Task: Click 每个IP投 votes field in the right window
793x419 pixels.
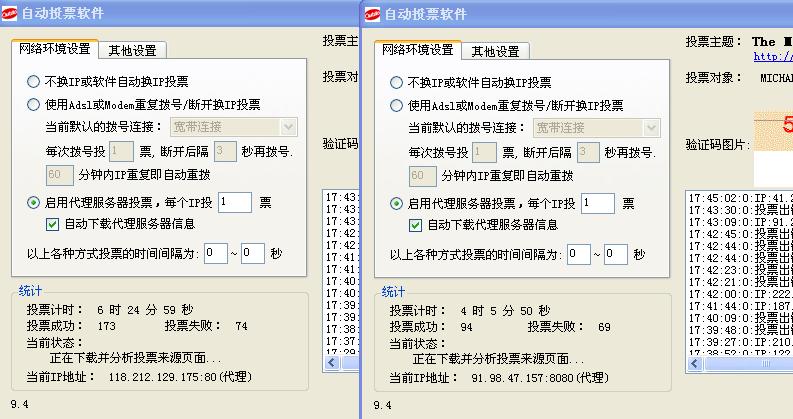Action: (x=597, y=204)
